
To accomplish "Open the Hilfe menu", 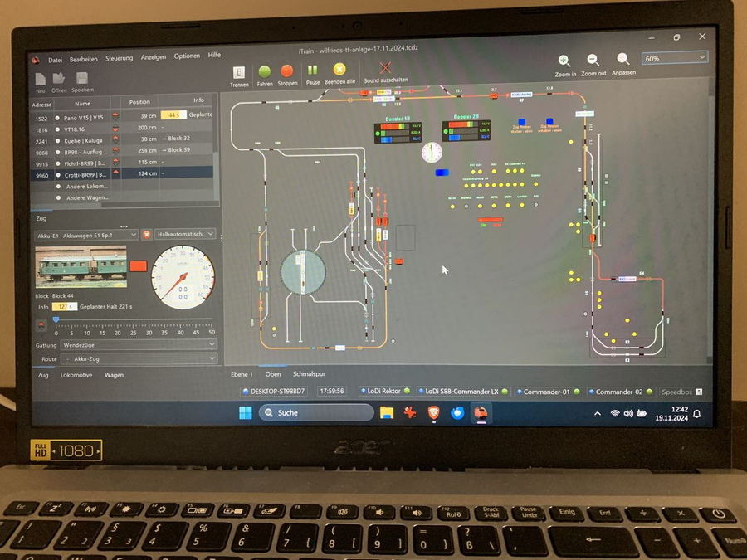I will [x=214, y=56].
